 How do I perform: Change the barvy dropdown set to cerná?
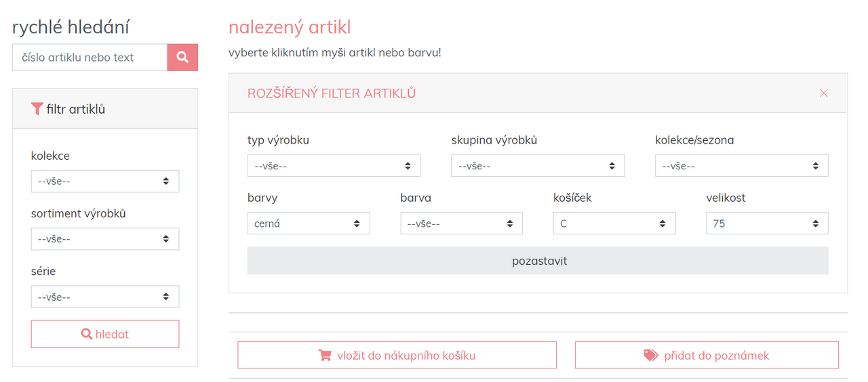[309, 224]
